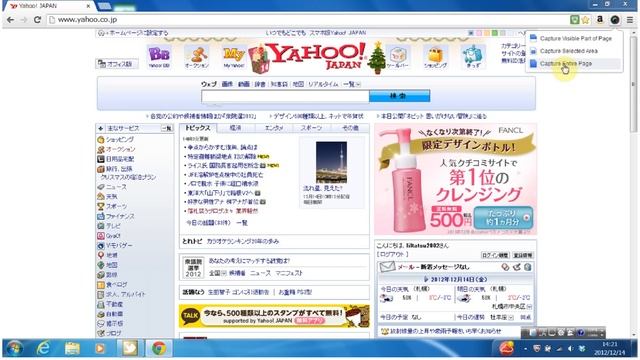
Task: Open 天気 in the sidebar
Action: pos(111,197)
